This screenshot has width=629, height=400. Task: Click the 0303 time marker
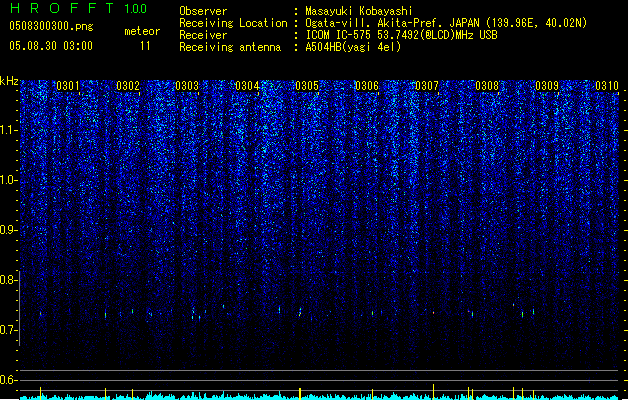(x=187, y=86)
